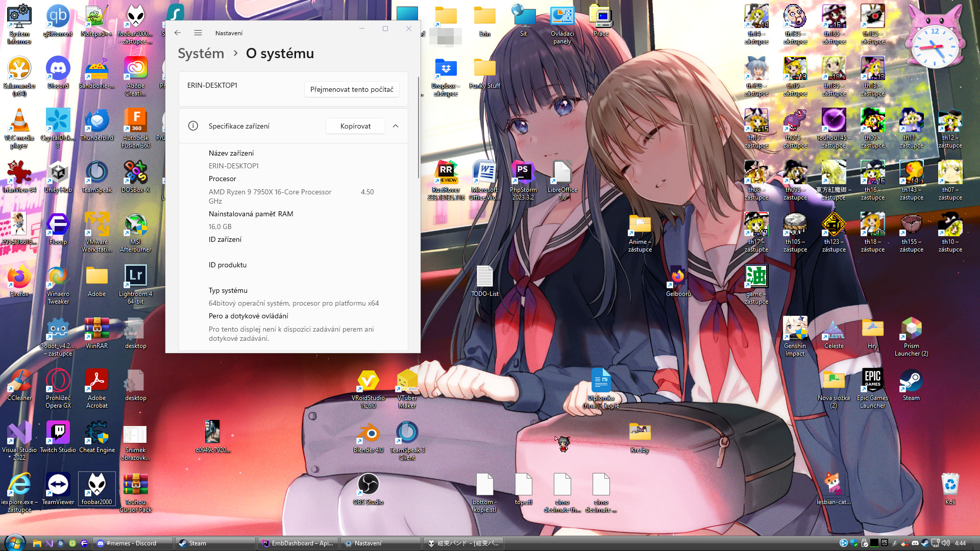Select the Ovládací panely icon

click(x=562, y=24)
